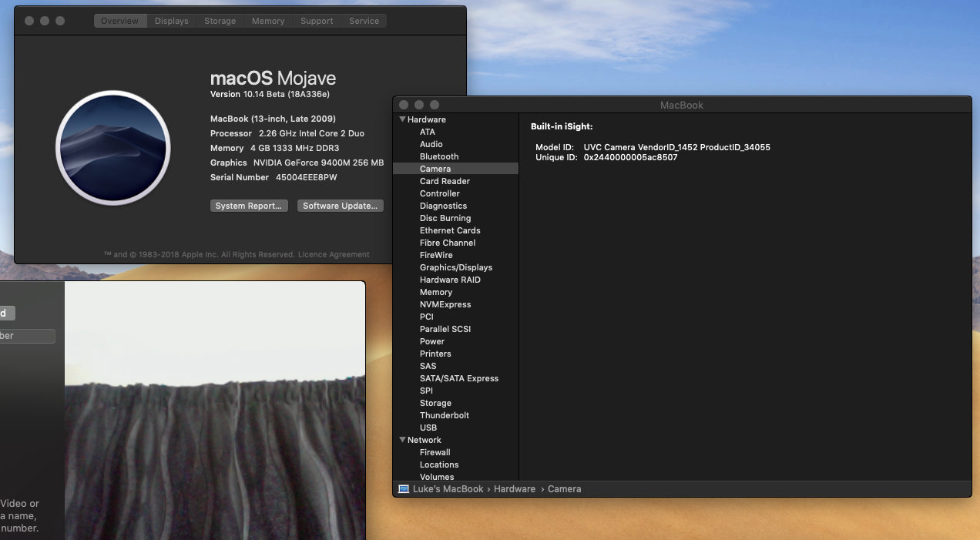The width and height of the screenshot is (980, 540).
Task: Click the Software Update button
Action: pyautogui.click(x=341, y=206)
